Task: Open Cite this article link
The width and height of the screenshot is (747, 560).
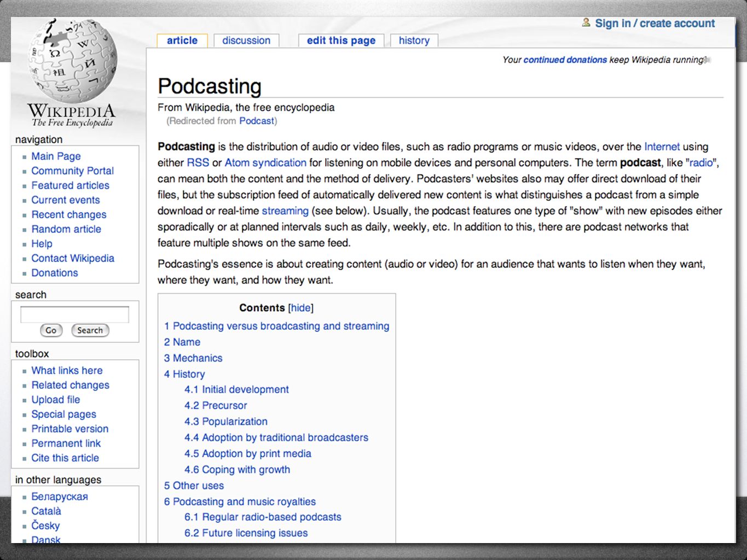Action: [65, 458]
